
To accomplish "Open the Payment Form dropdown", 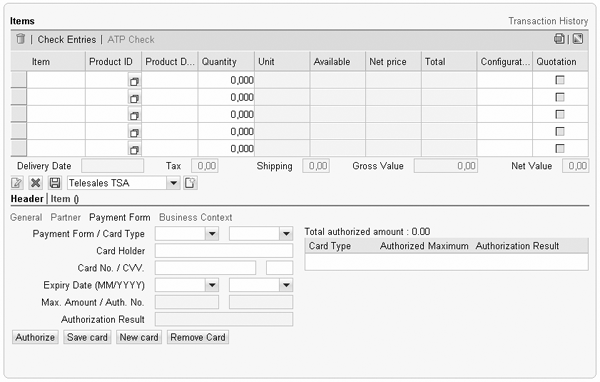I will (x=212, y=233).
